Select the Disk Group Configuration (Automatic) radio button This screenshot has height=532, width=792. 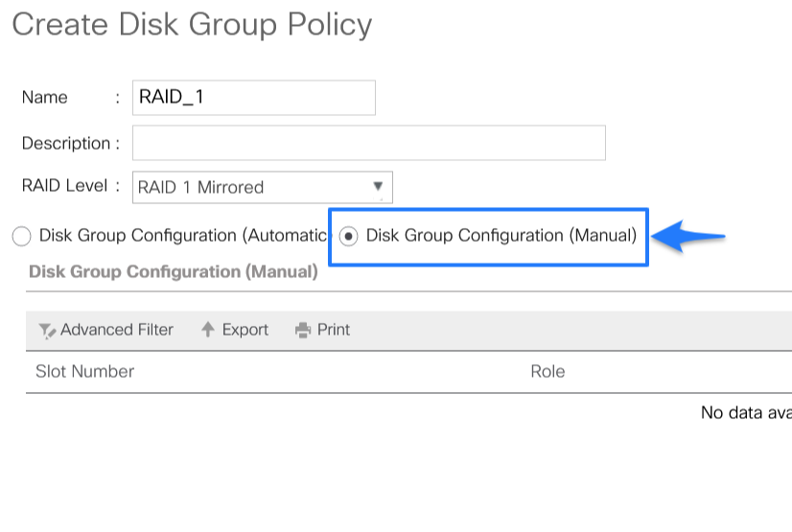click(21, 237)
